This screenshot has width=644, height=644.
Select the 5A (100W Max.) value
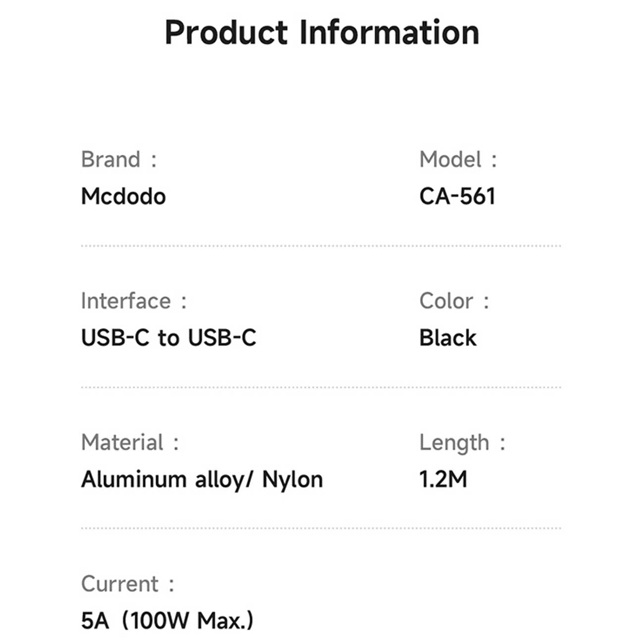pos(167,621)
